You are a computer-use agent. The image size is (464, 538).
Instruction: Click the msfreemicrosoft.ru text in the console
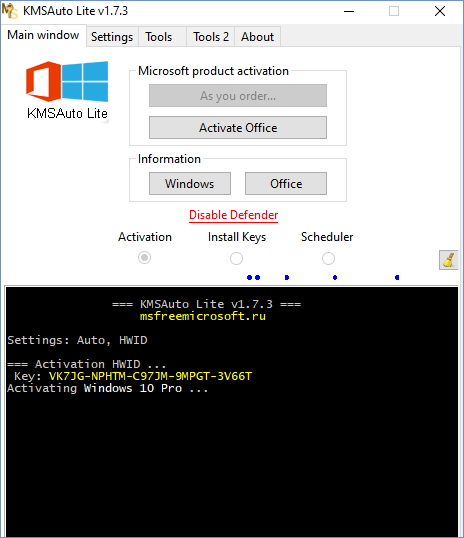(203, 316)
